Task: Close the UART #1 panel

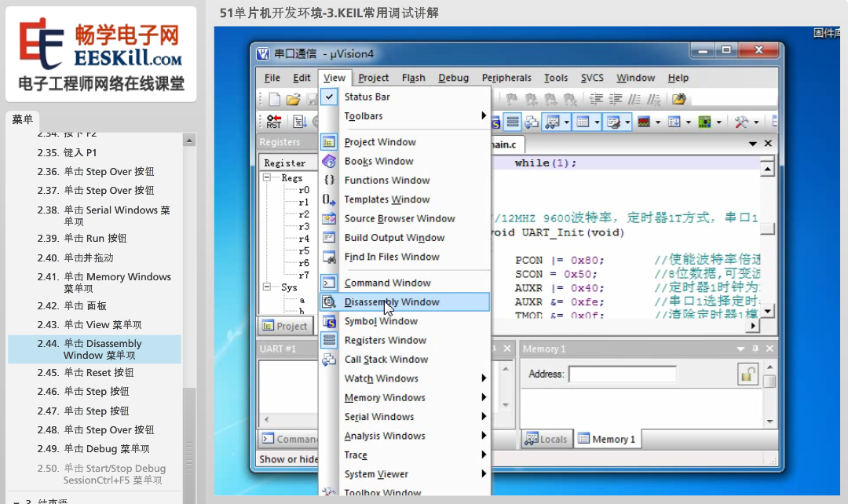Action: 506,349
